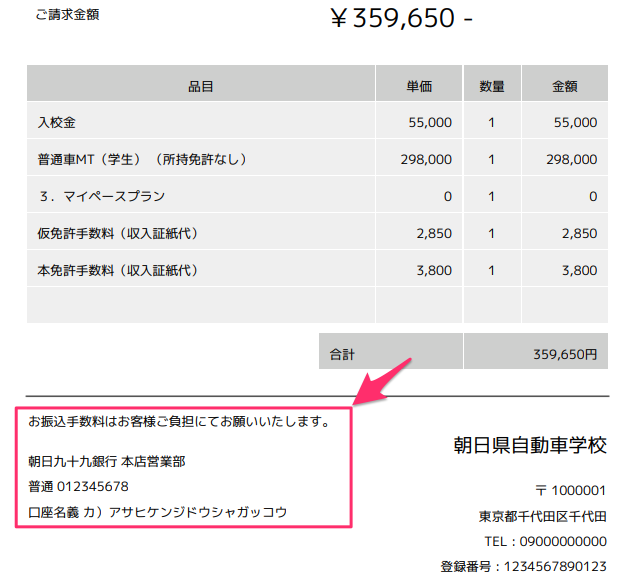Click the お振込手数料 notice text
635x583 pixels.
(180, 421)
